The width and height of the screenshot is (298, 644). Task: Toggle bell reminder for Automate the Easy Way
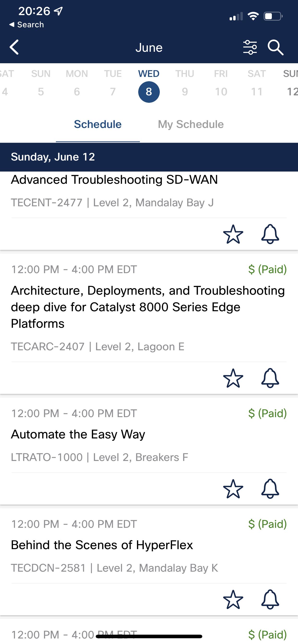pos(270,489)
